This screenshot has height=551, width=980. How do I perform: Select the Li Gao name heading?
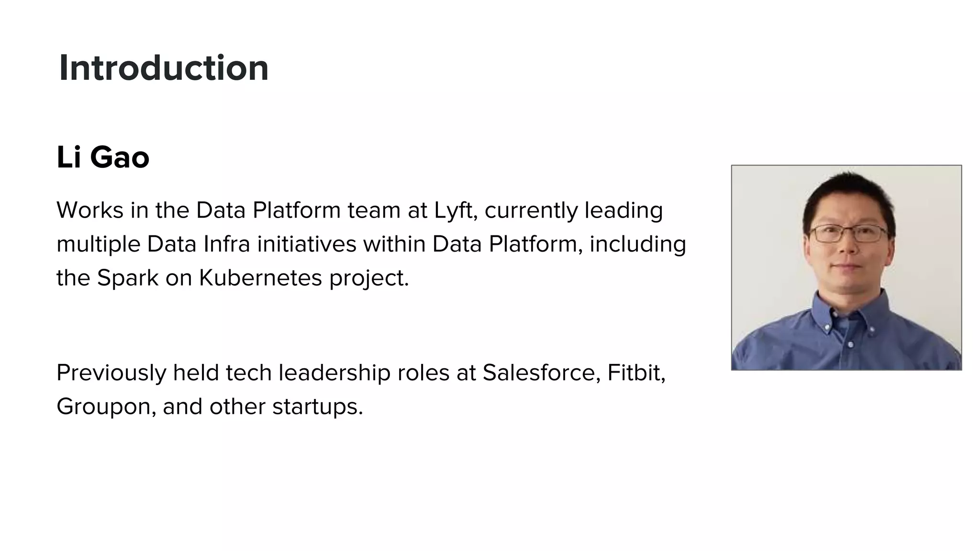click(103, 157)
